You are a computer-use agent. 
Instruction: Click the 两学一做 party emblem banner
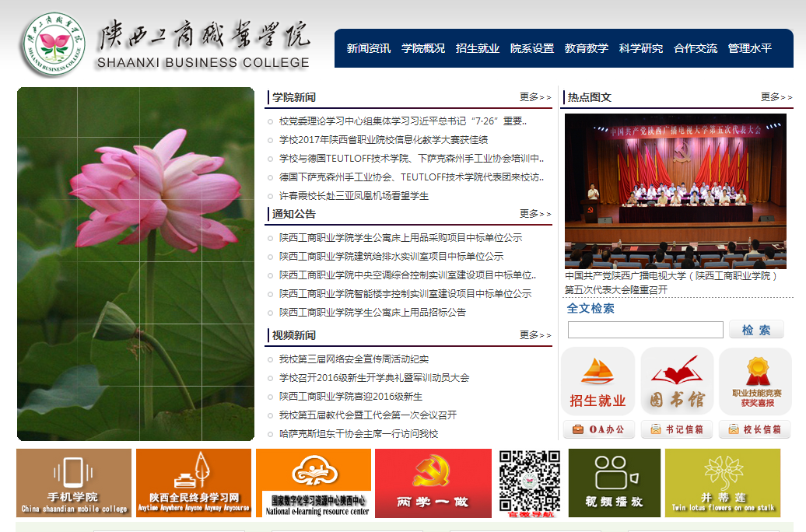(x=433, y=483)
